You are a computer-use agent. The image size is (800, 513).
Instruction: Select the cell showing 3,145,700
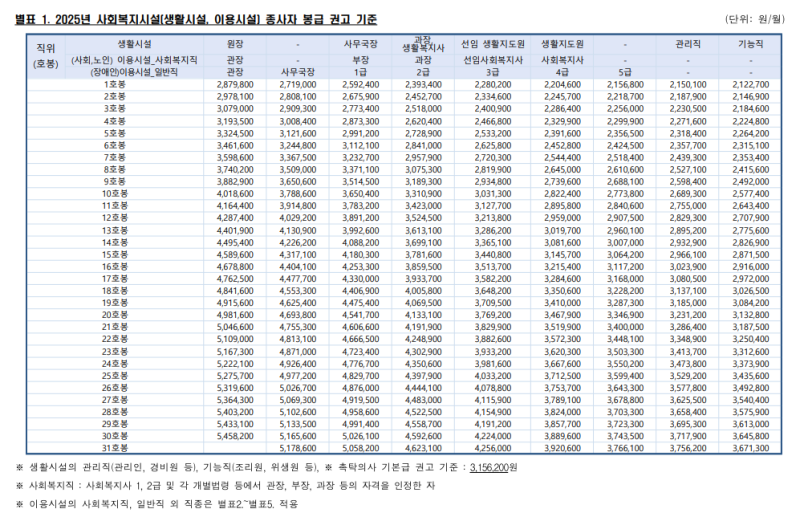click(x=562, y=255)
